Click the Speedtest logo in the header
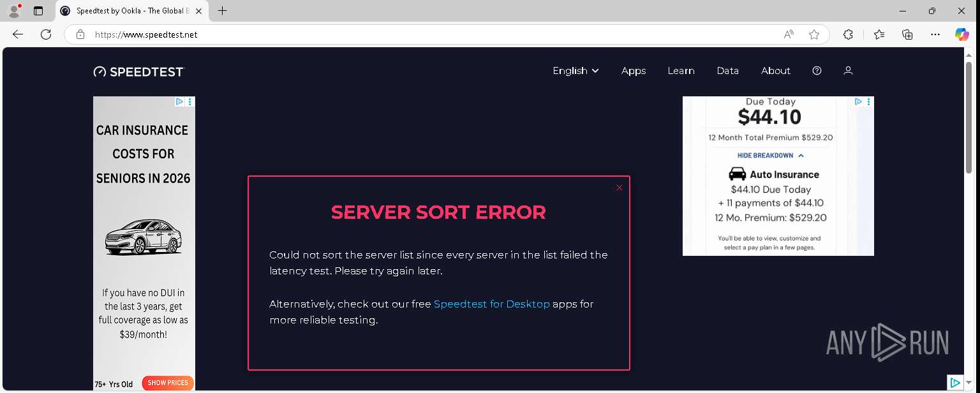Screen dimensions: 980x393 tap(139, 71)
